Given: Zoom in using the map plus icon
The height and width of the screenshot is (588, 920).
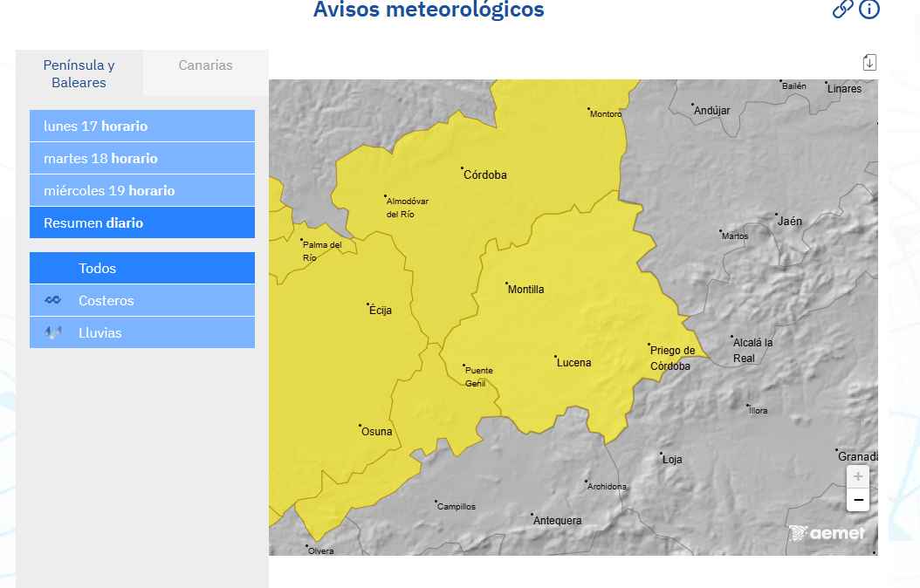Looking at the screenshot, I should (x=857, y=476).
